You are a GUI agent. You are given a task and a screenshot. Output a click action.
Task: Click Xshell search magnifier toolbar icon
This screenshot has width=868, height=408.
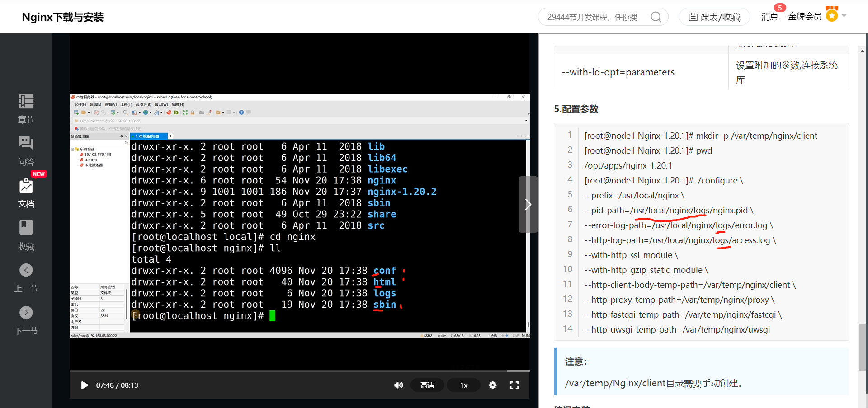tap(125, 113)
